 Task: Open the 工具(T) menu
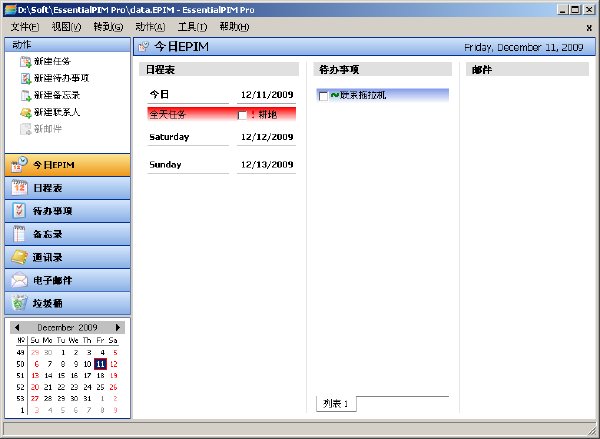tap(192, 27)
